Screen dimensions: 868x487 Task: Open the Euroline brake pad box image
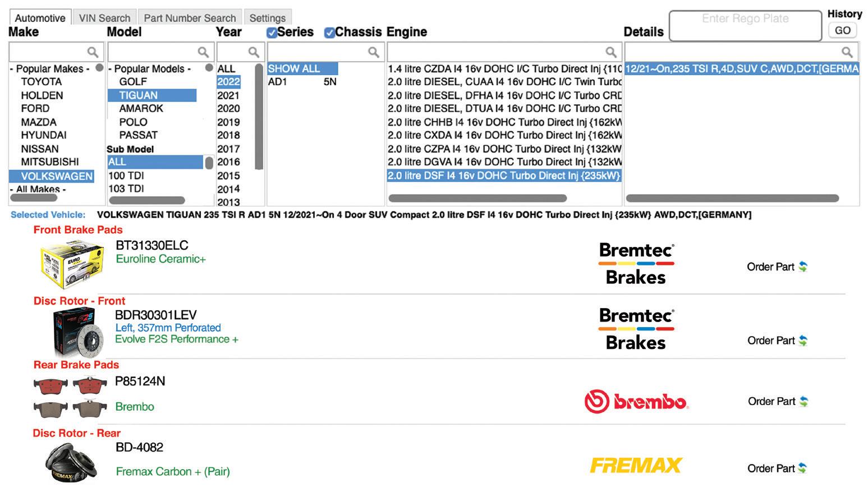click(x=72, y=264)
